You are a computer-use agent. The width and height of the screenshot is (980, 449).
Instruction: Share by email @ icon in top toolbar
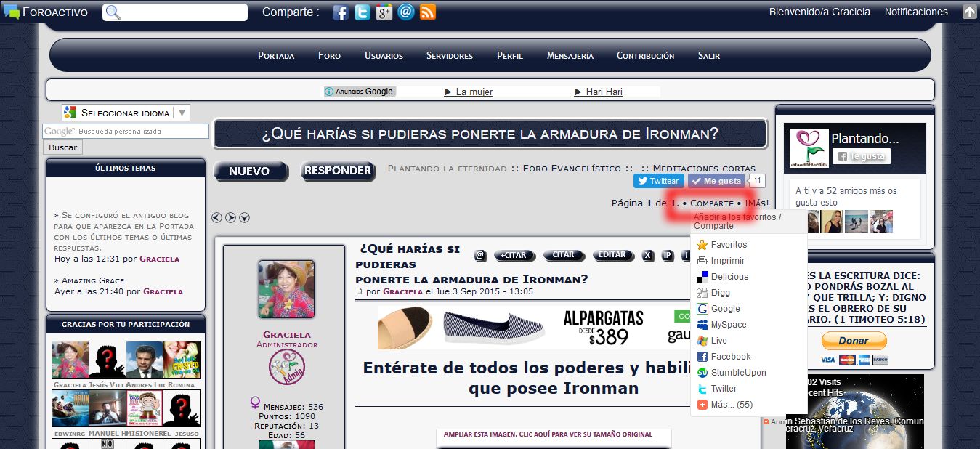[406, 12]
